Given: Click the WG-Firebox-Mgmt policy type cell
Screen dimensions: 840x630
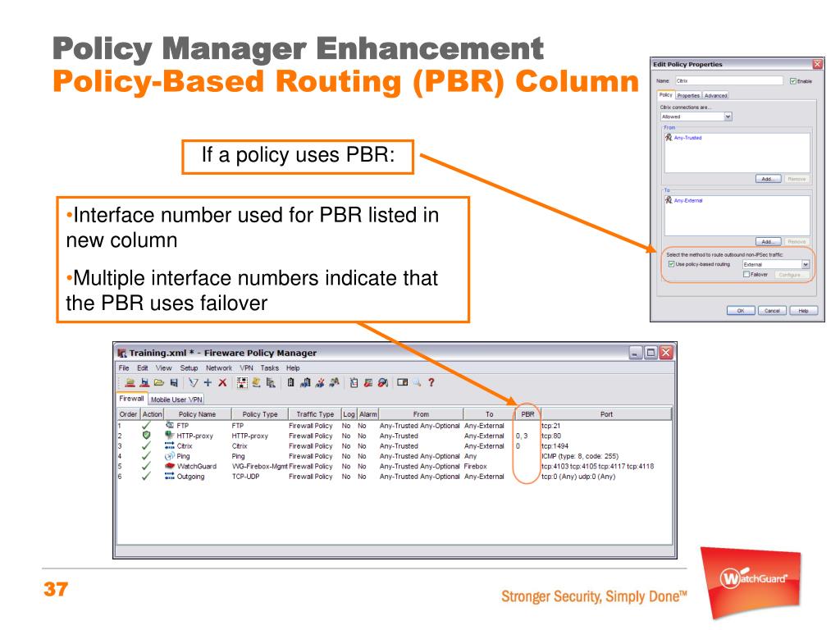Looking at the screenshot, I should 260,467.
